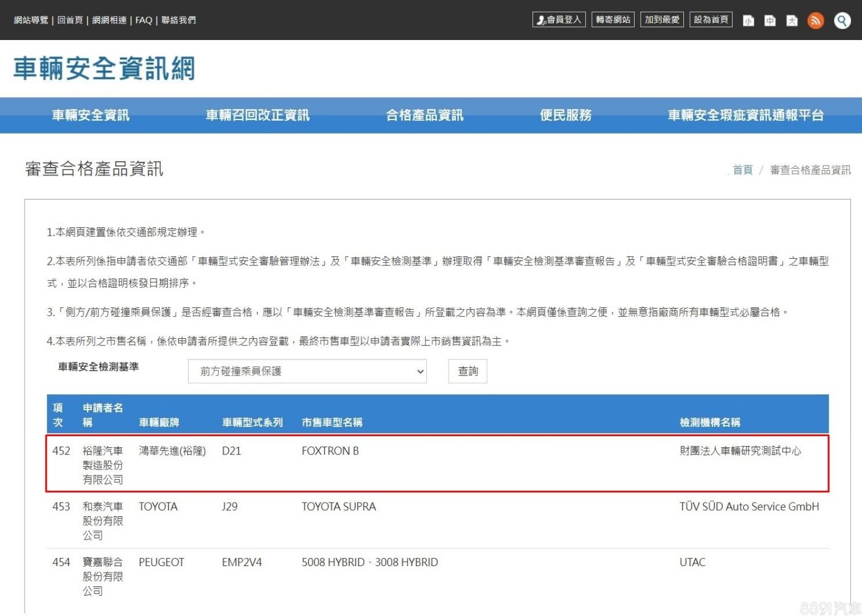Select note 1 about 交通部規定辦理
Viewport: 862px width, 616px height.
tap(126, 232)
